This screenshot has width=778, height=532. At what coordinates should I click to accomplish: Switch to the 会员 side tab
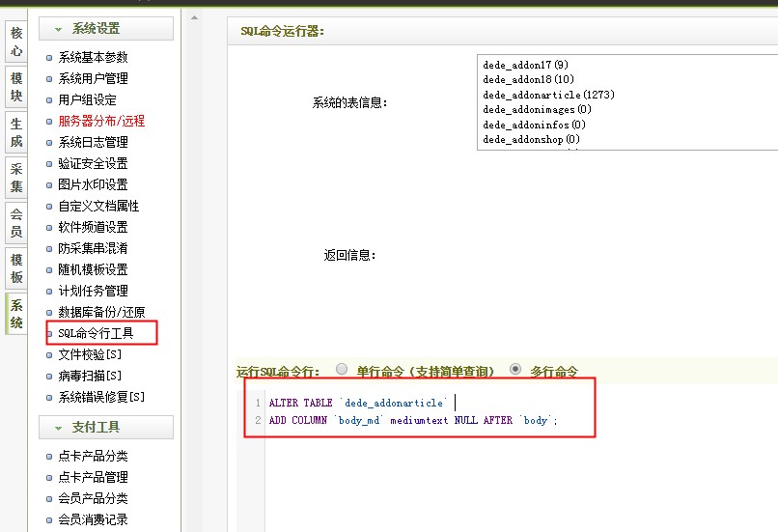pyautogui.click(x=16, y=223)
